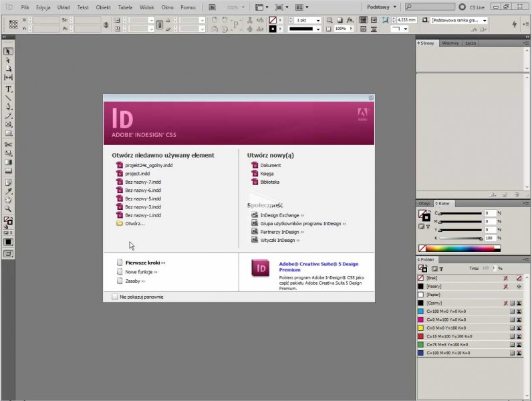Tick the 'Nie pokazuj ponownie' checkbox
The height and width of the screenshot is (401, 532).
tap(115, 296)
